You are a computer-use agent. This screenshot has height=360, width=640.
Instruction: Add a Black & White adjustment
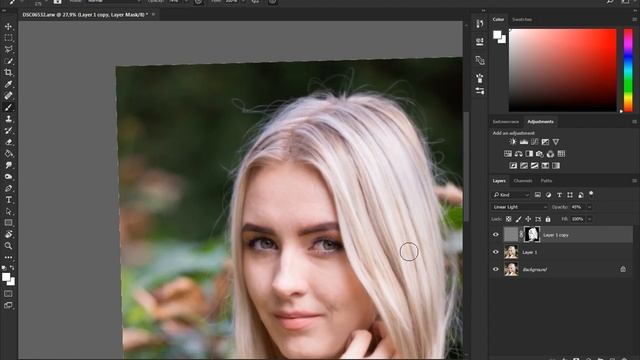coord(529,153)
